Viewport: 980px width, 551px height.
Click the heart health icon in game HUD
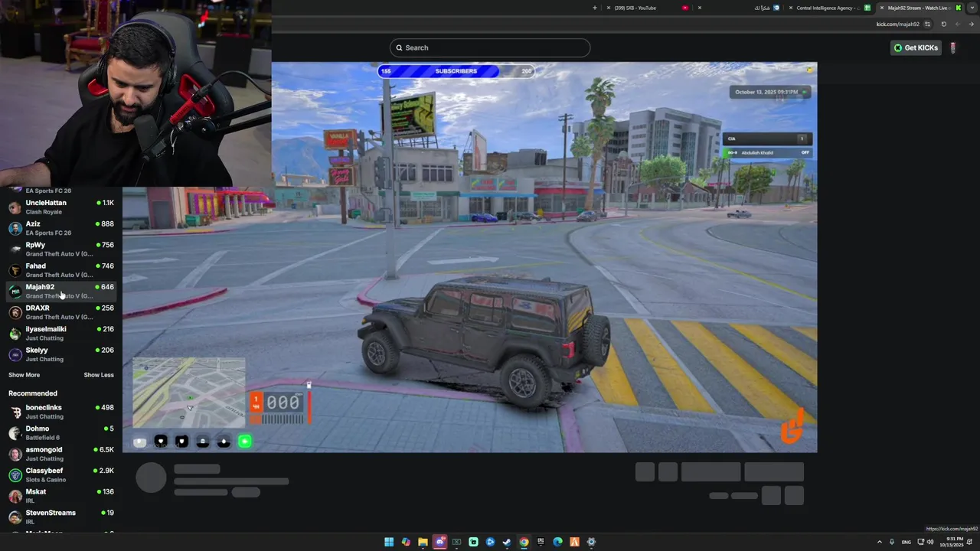[161, 442]
